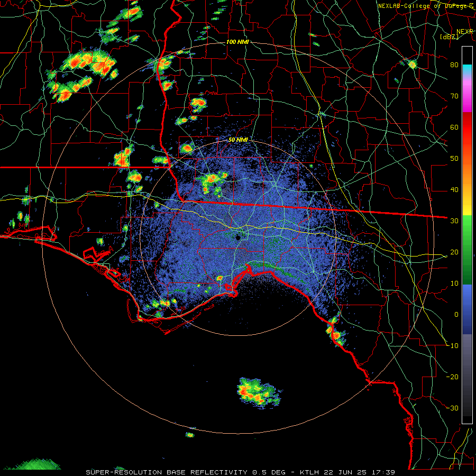Click the 50 NMI range ring label
This screenshot has width=476, height=476.
click(x=238, y=140)
